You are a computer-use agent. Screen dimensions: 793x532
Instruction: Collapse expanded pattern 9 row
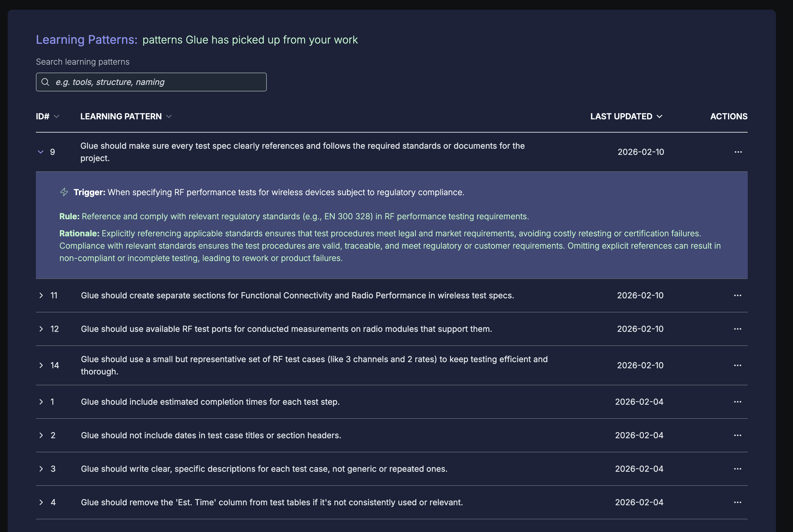[x=41, y=152]
